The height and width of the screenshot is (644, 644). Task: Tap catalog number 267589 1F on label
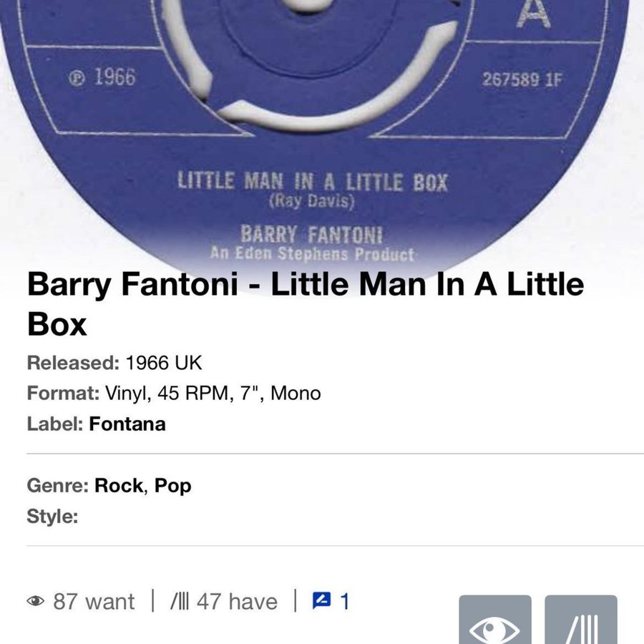pos(522,79)
